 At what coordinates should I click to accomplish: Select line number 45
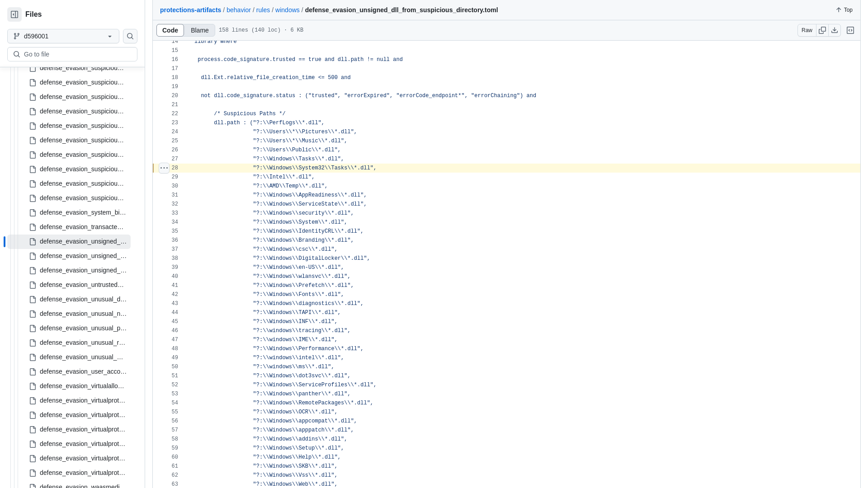click(x=175, y=322)
